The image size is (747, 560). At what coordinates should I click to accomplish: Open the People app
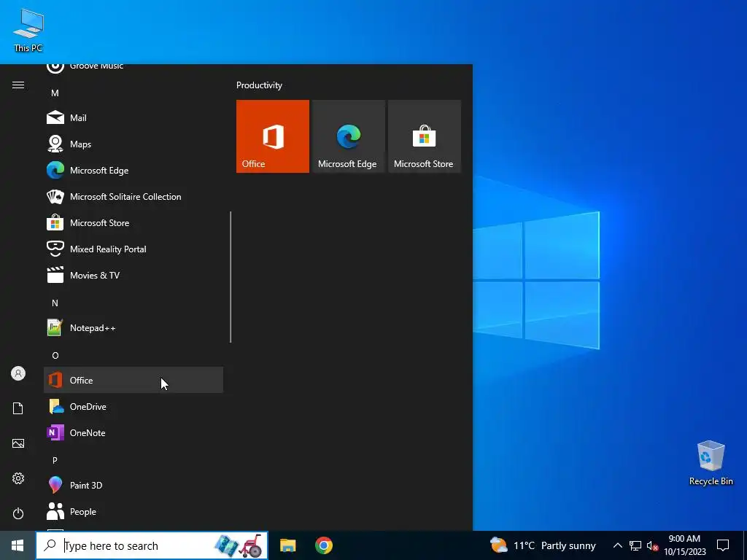(133, 511)
